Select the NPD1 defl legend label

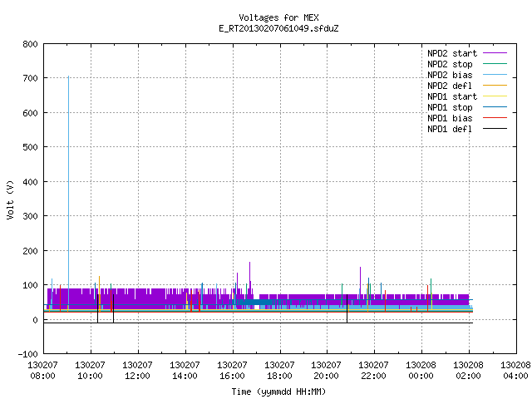point(450,130)
